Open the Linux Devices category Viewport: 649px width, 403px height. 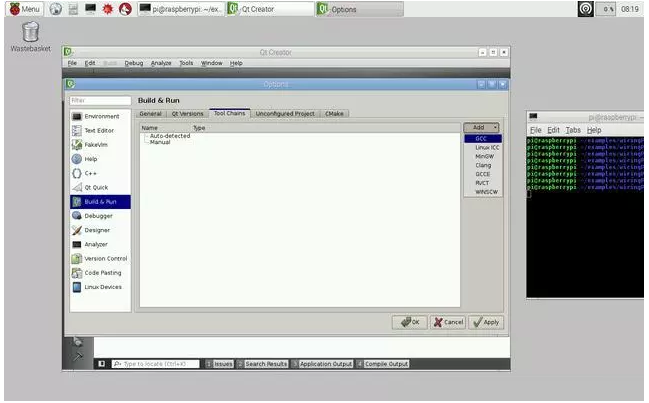(x=102, y=287)
